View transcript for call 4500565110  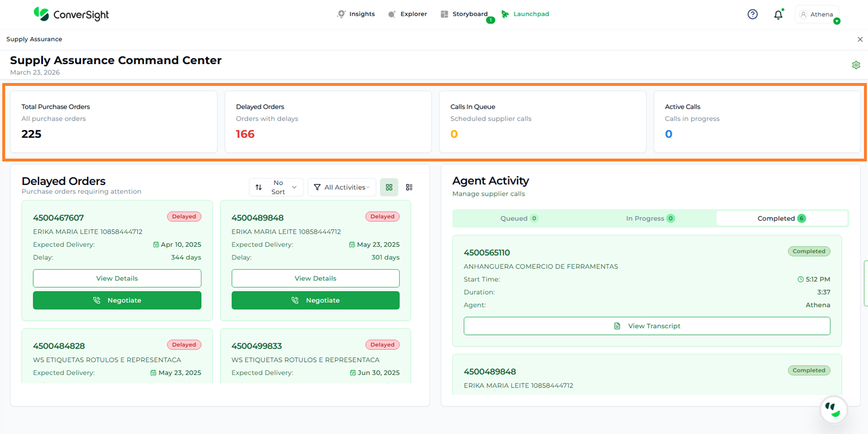(646, 326)
